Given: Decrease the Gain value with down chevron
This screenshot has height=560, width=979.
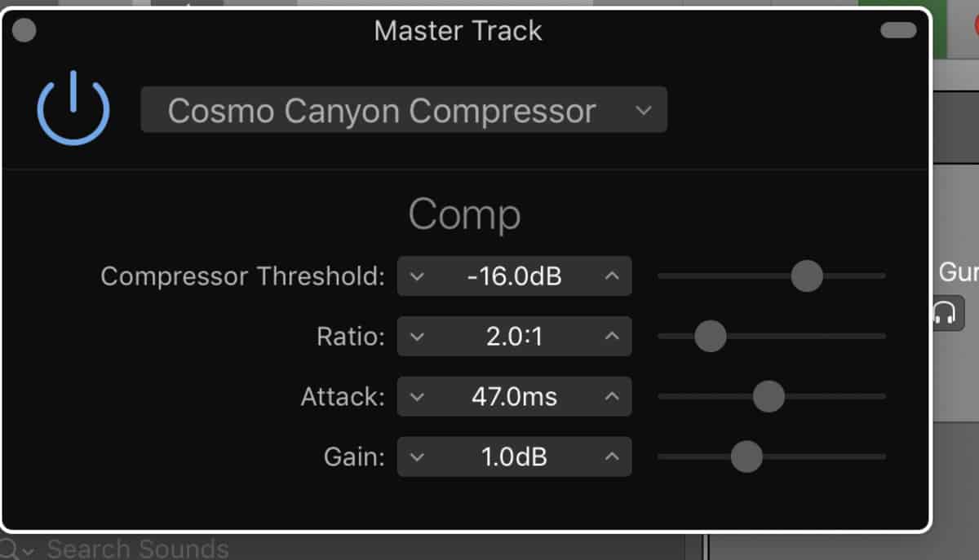Looking at the screenshot, I should 417,457.
